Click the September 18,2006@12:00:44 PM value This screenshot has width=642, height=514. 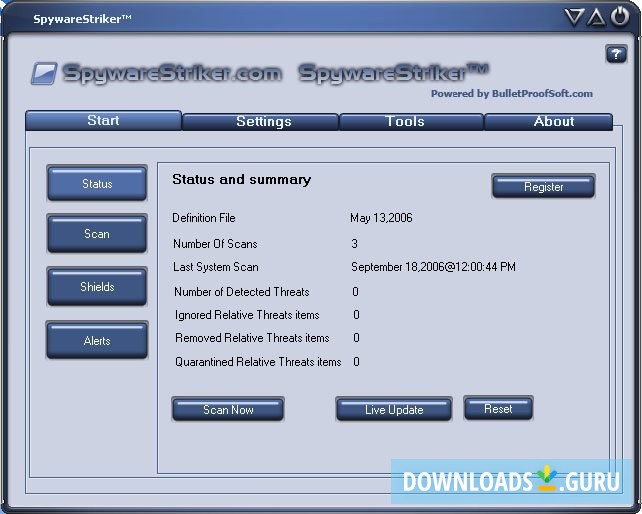(x=433, y=267)
